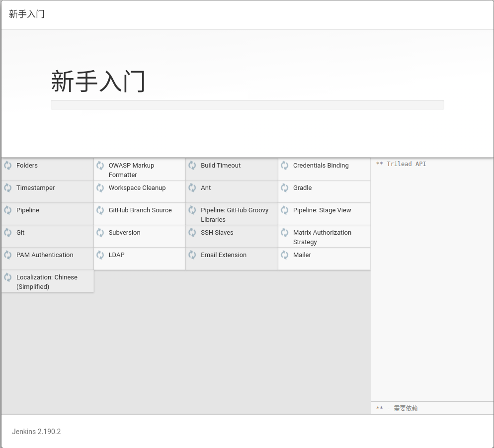Click the spinner icon next to Gradle plugin
The width and height of the screenshot is (494, 448).
point(284,188)
